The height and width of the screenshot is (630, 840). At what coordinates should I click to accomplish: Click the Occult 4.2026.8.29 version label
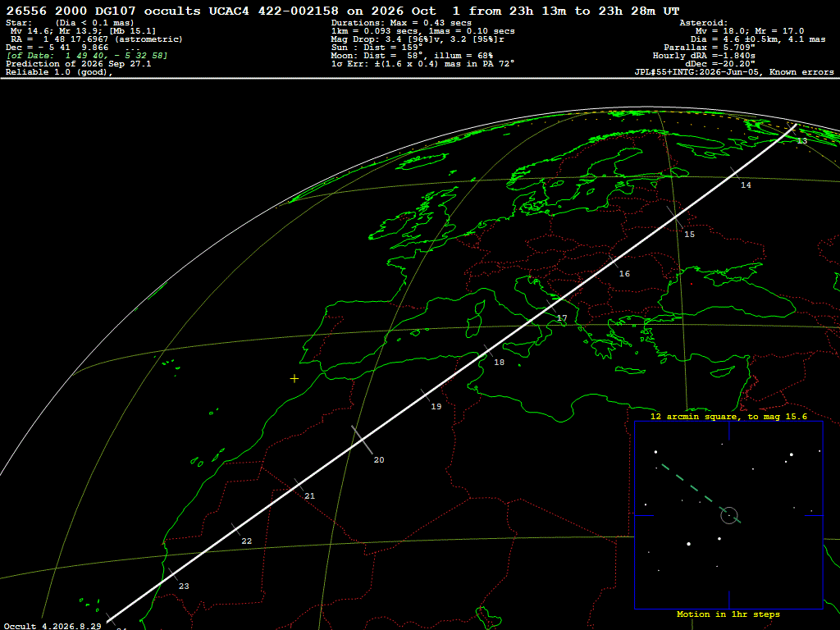point(53,626)
